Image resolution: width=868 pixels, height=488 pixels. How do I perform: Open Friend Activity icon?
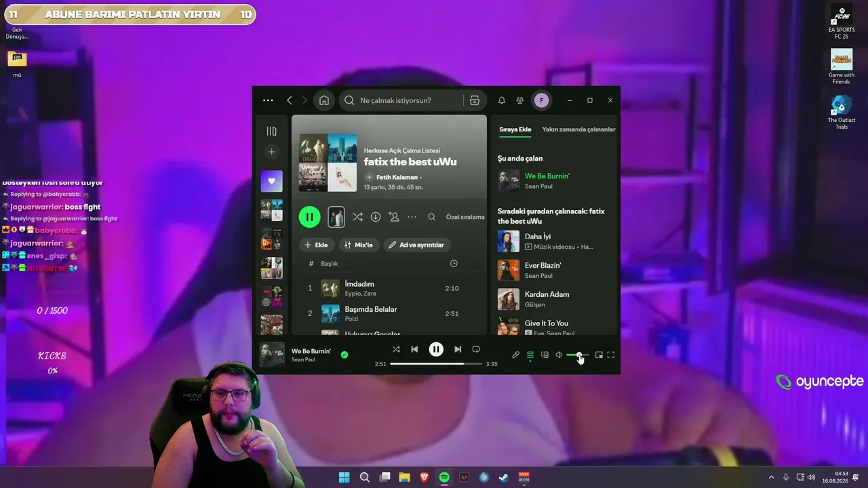tap(520, 100)
